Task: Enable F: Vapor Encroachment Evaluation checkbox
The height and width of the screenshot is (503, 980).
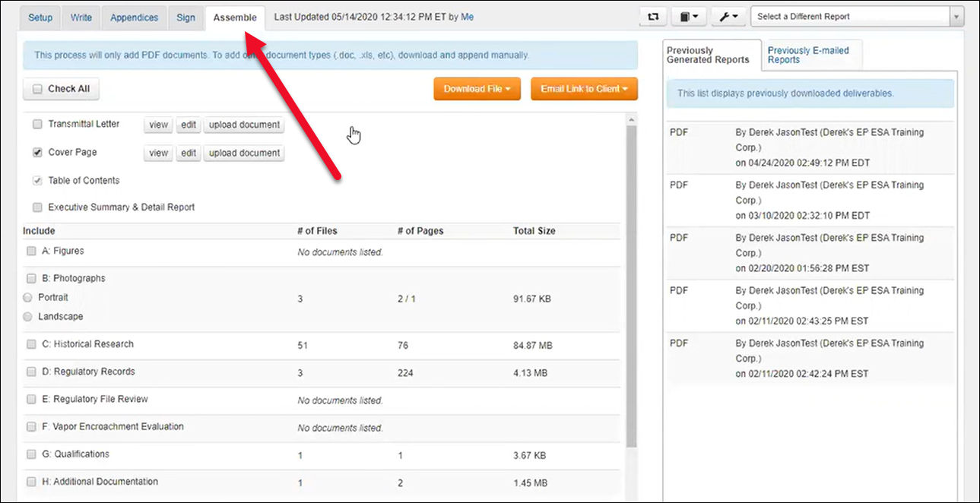Action: click(31, 427)
